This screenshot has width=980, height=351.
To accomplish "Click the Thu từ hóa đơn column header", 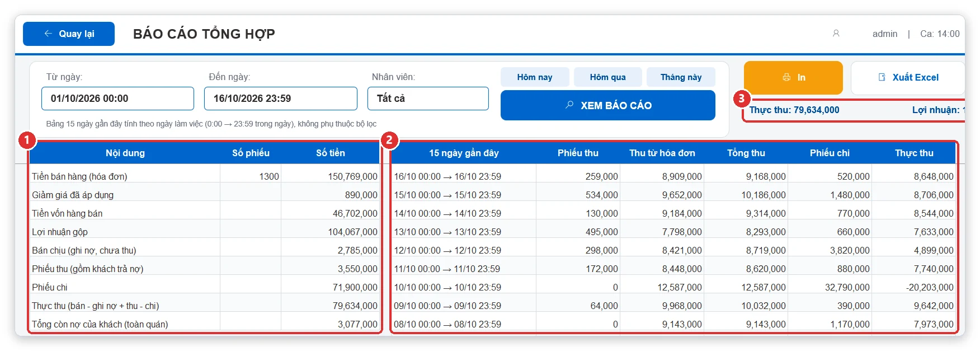I will pos(662,153).
